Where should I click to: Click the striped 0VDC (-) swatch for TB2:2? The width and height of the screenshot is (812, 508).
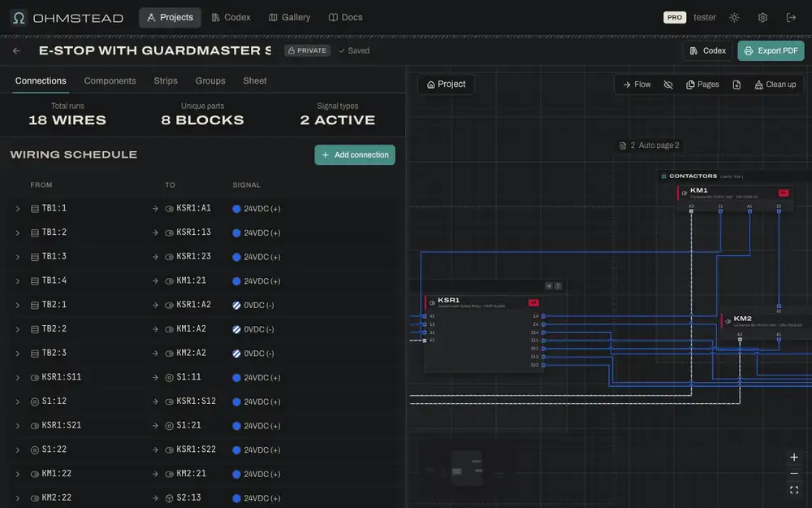[236, 330]
